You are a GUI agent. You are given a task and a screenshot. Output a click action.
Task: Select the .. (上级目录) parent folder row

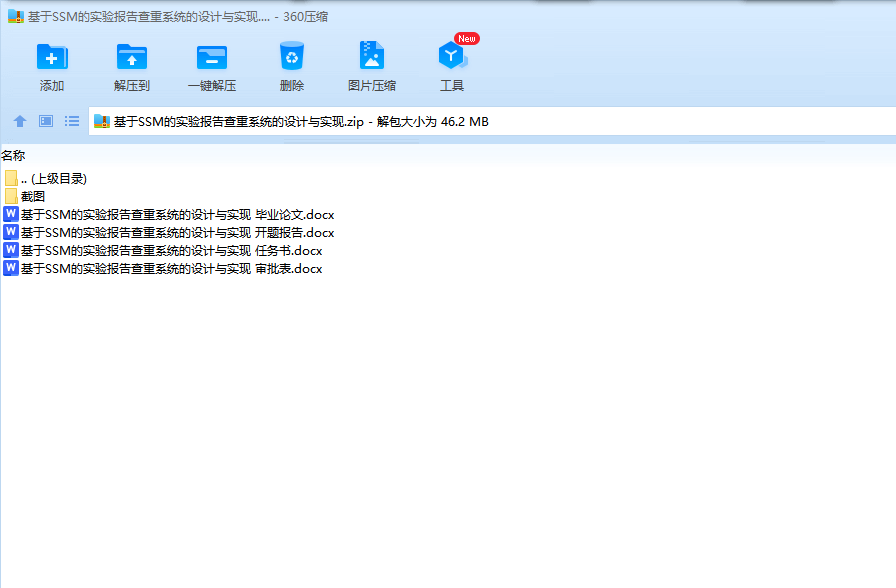[x=46, y=178]
